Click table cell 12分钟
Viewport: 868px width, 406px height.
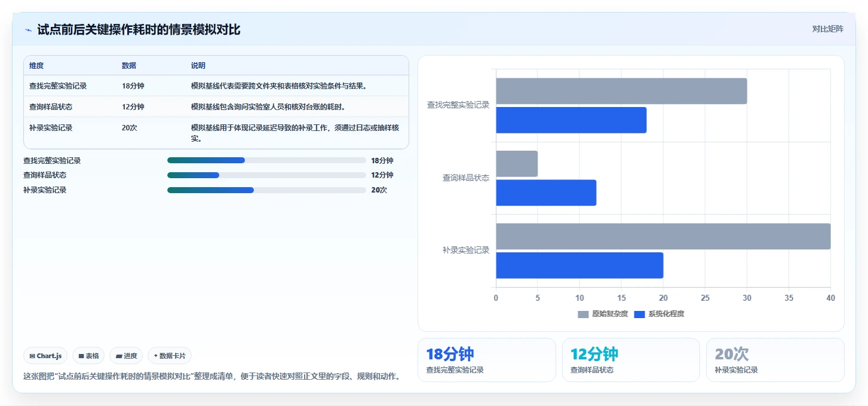coord(133,107)
